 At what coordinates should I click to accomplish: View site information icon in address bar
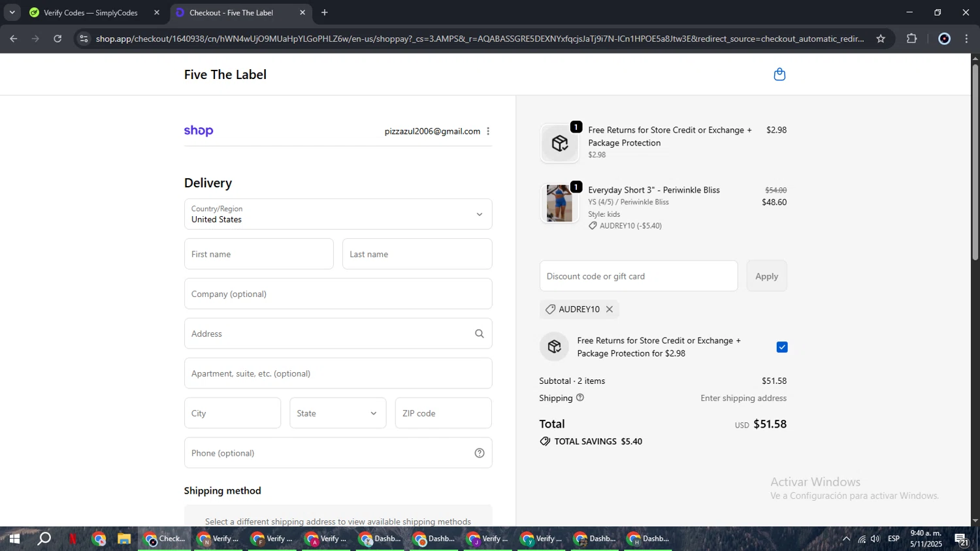click(83, 39)
